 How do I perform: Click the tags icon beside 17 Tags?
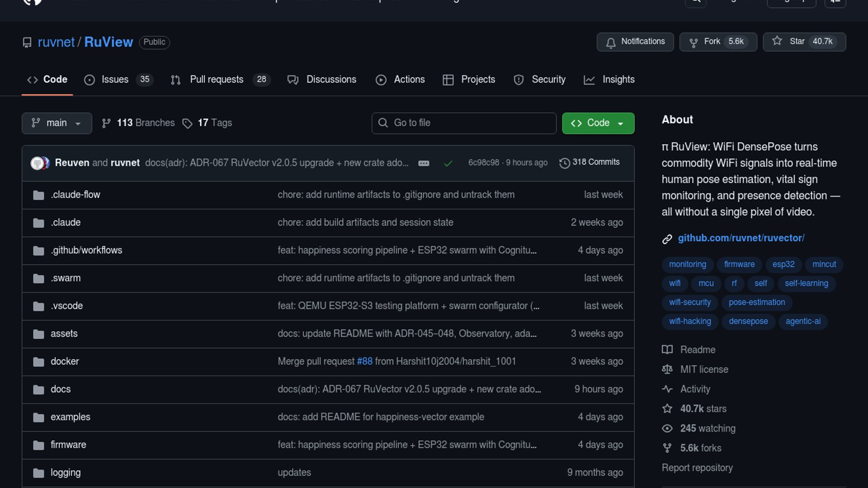187,123
